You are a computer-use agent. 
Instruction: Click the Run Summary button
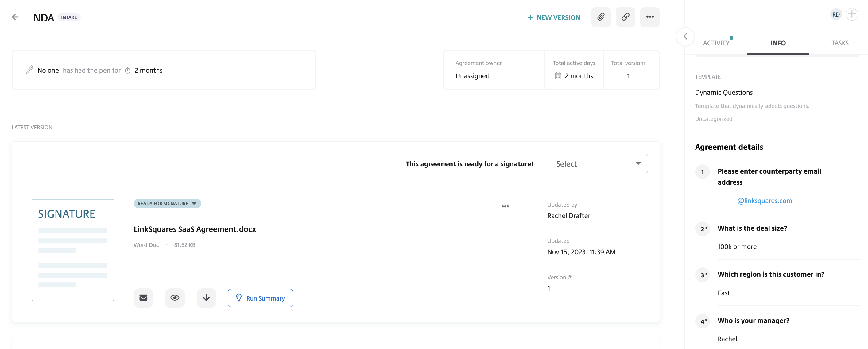pyautogui.click(x=260, y=298)
